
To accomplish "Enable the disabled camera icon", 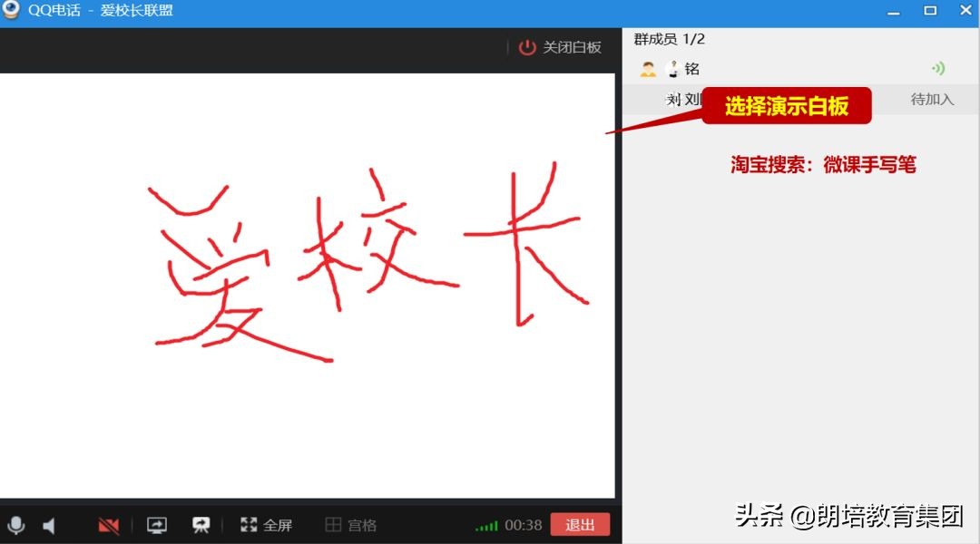I will pos(108,524).
